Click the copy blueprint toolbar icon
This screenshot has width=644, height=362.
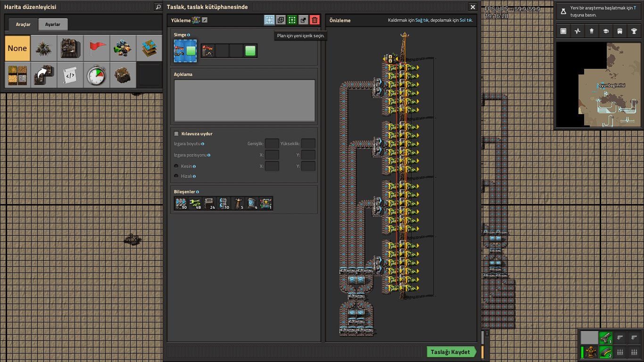[x=281, y=20]
